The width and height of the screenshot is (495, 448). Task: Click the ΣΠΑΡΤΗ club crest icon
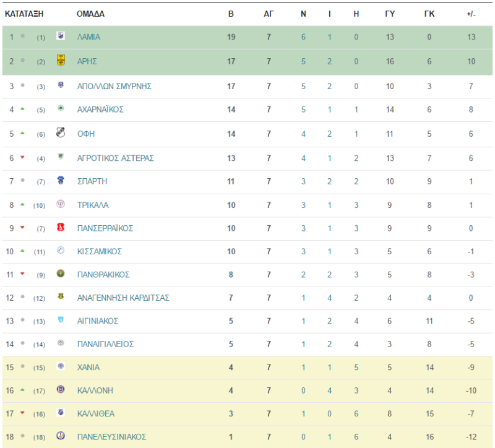61,180
